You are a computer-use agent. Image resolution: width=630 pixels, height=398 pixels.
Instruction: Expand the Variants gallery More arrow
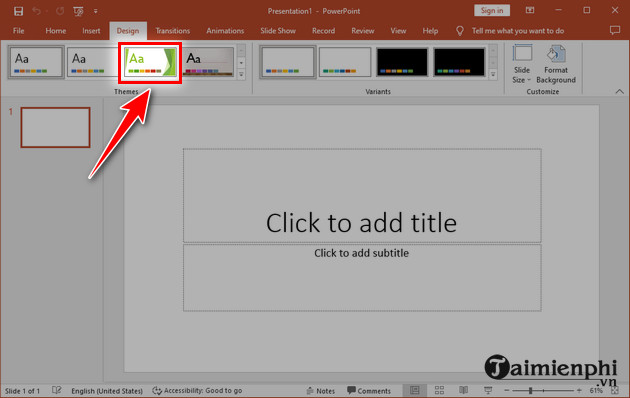click(493, 74)
